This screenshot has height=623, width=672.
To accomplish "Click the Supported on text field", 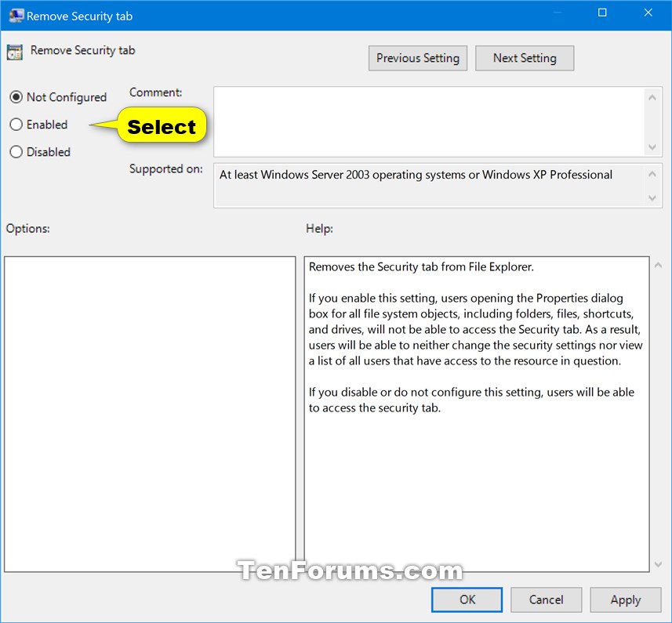I will point(429,186).
